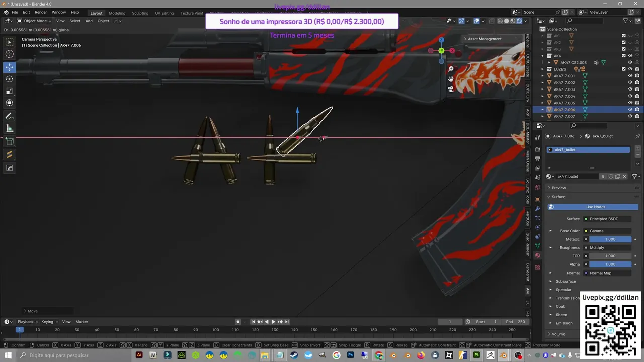This screenshot has width=644, height=362.
Task: Choose the Select Box tool
Action: (x=10, y=42)
